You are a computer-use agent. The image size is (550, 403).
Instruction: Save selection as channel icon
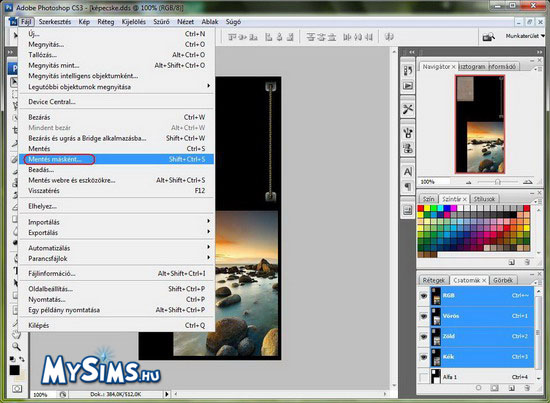click(495, 388)
